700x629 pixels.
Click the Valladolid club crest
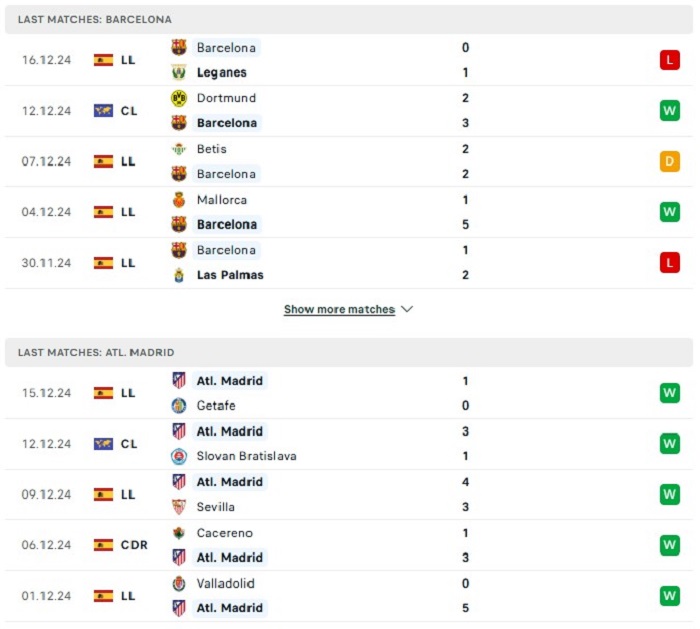(x=179, y=584)
